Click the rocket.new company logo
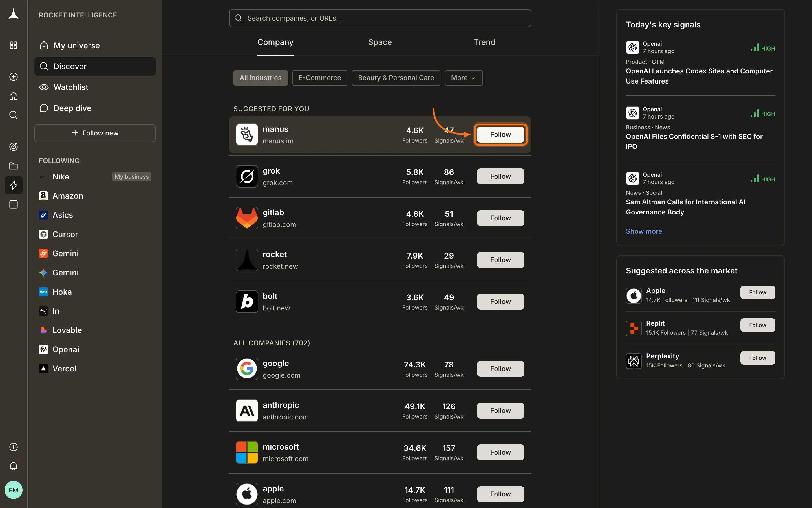The image size is (812, 508). click(x=247, y=260)
